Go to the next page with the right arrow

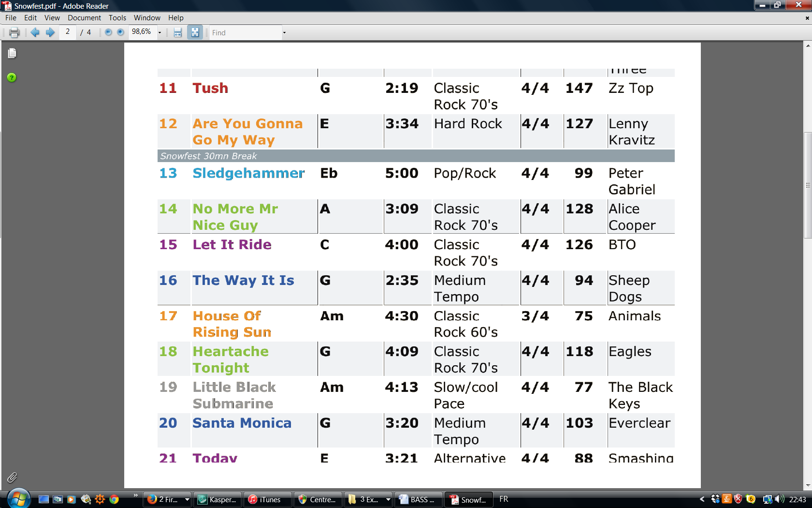[50, 32]
